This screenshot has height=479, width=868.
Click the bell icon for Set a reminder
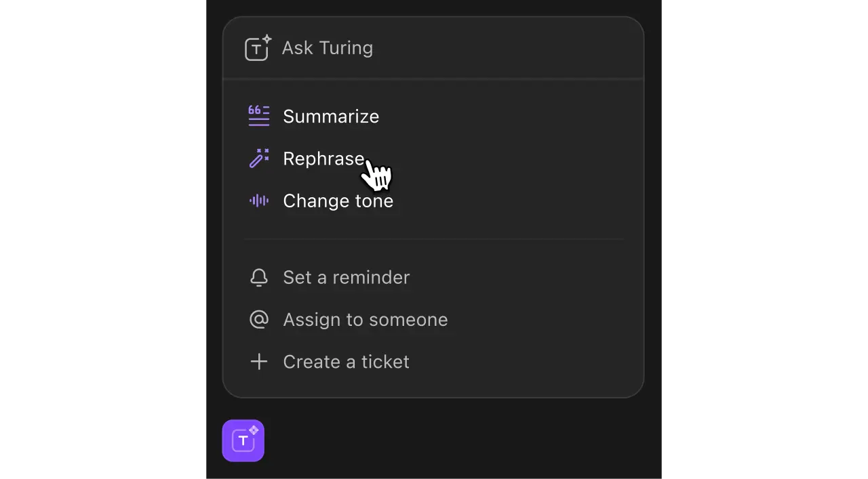tap(259, 277)
